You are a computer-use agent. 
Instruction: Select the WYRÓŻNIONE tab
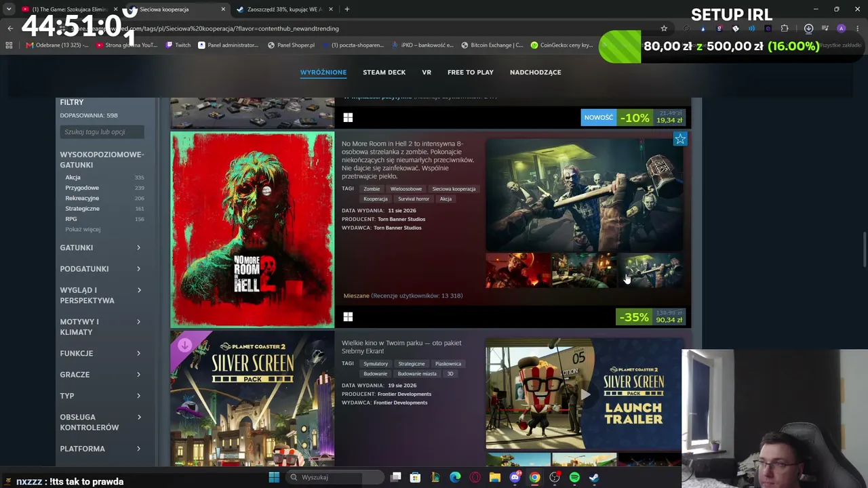[323, 72]
